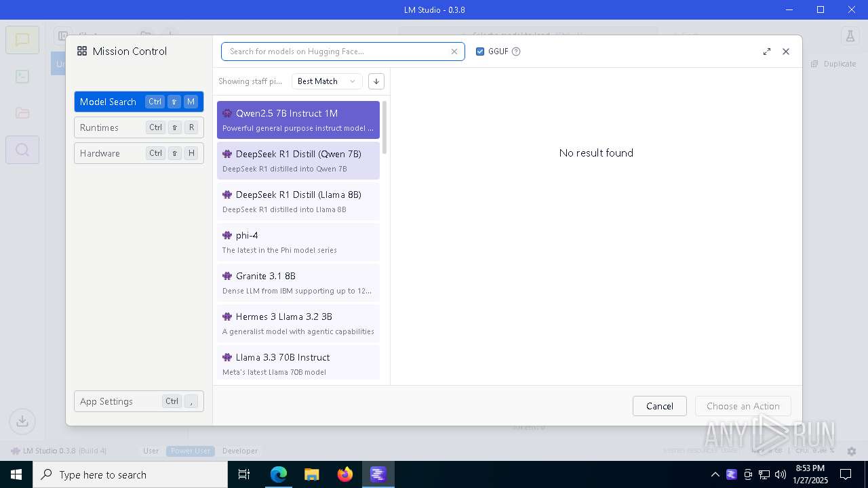Click the Choose an Action button

pos(743,406)
